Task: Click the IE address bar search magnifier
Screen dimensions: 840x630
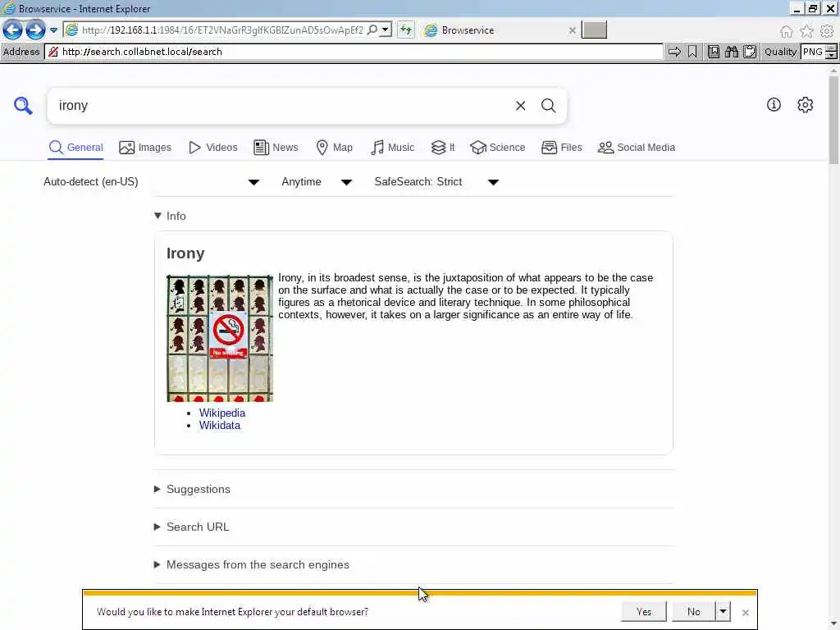Action: (x=372, y=30)
